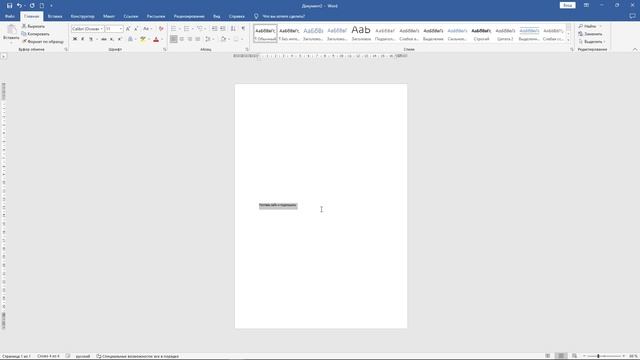
Task: Align text left
Action: tap(173, 39)
